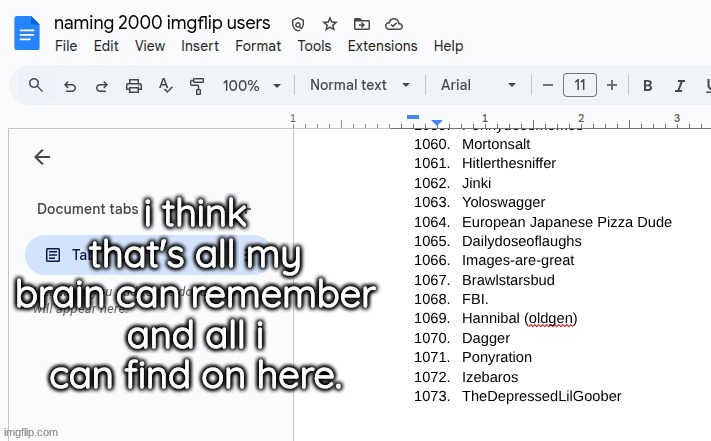
Task: Click list entry 'Ponyration'
Action: click(497, 357)
